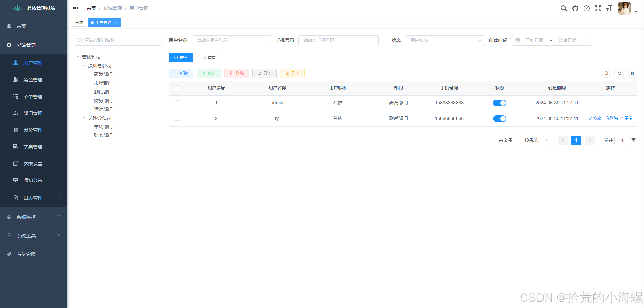Disable the status switch for user admin
This screenshot has width=644, height=308.
point(500,103)
